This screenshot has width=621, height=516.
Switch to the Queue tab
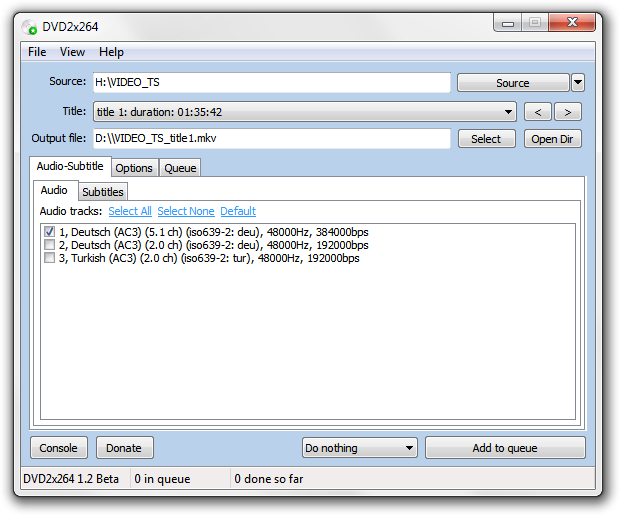[180, 168]
